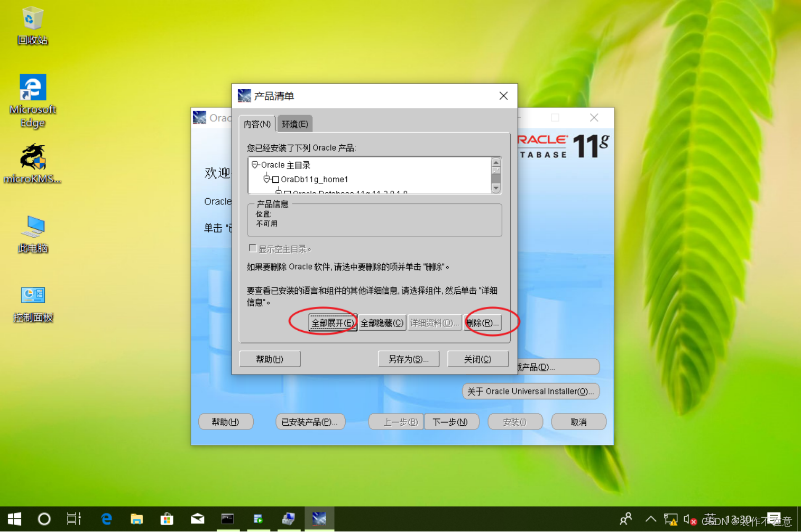Click 帮助(H) in the 产品清单 dialog
This screenshot has height=532, width=801.
click(270, 359)
